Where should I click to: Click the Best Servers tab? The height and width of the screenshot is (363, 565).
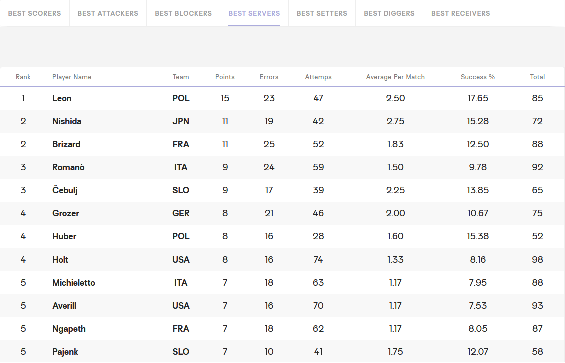254,14
